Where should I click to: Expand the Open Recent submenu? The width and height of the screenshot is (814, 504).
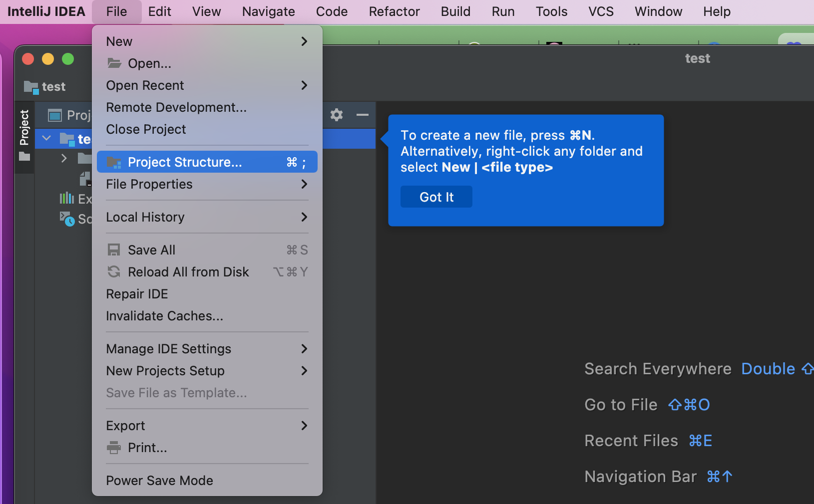[x=207, y=85]
